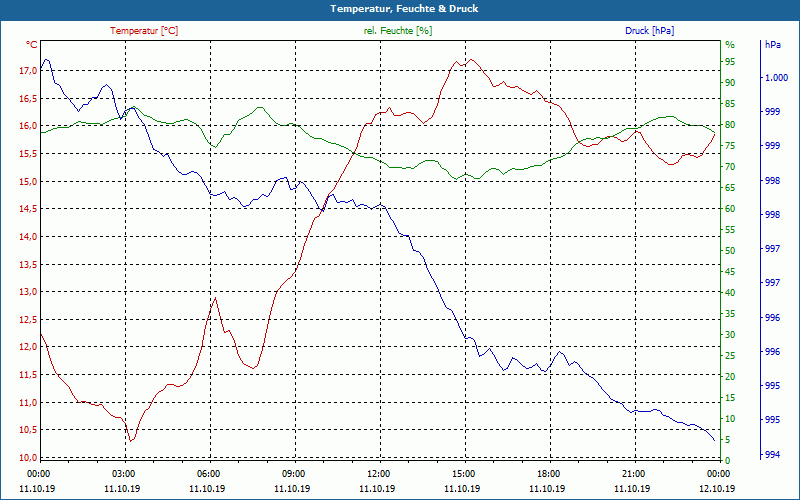Click the '15,0' temperature axis value
The image size is (800, 500).
coord(28,182)
